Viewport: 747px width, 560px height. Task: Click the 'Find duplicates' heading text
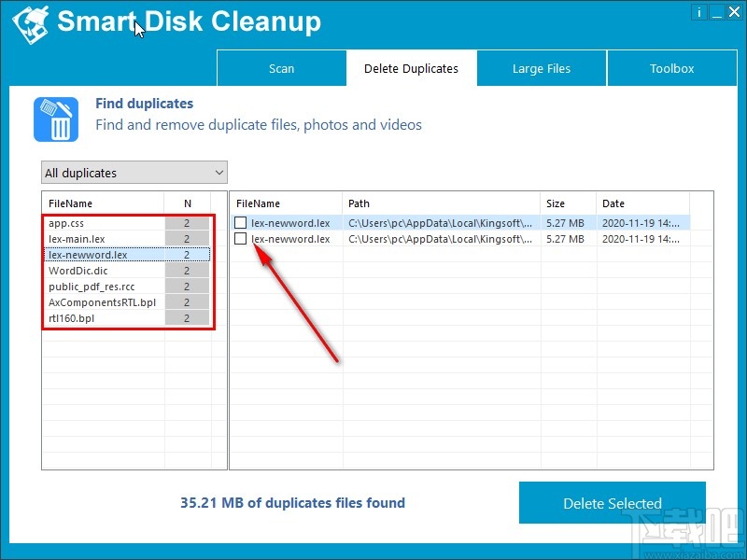click(x=145, y=104)
